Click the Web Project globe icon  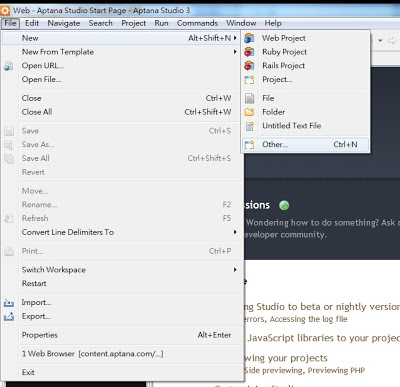(x=249, y=38)
